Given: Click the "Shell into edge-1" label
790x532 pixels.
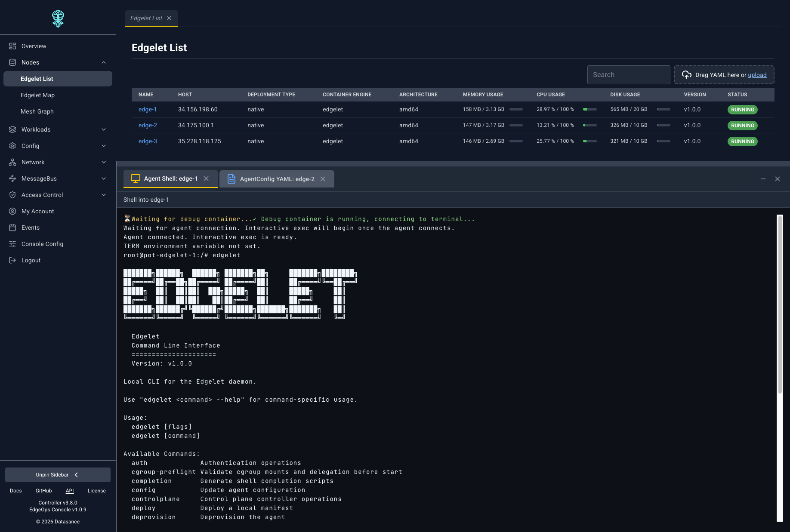Looking at the screenshot, I should (146, 200).
